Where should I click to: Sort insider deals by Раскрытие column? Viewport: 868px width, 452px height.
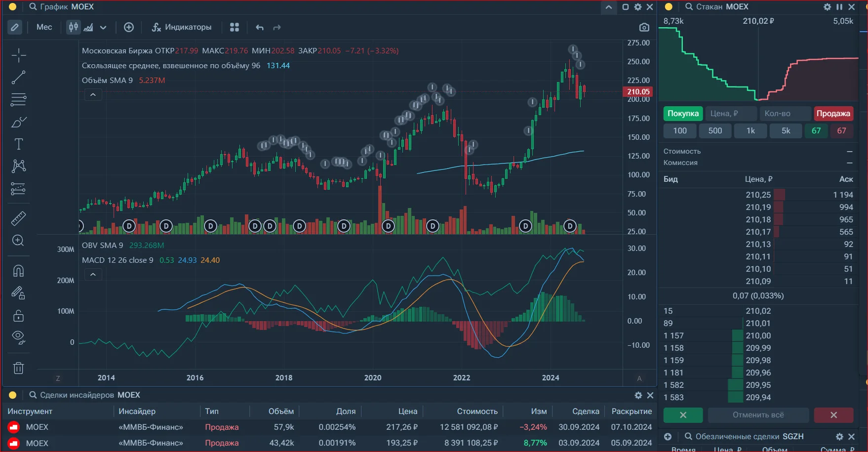[x=631, y=411]
